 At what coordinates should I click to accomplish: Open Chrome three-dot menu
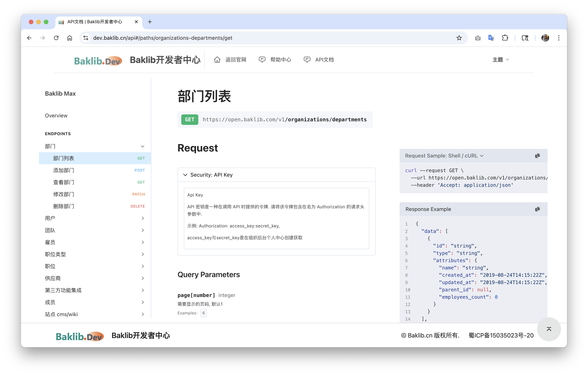pos(559,38)
